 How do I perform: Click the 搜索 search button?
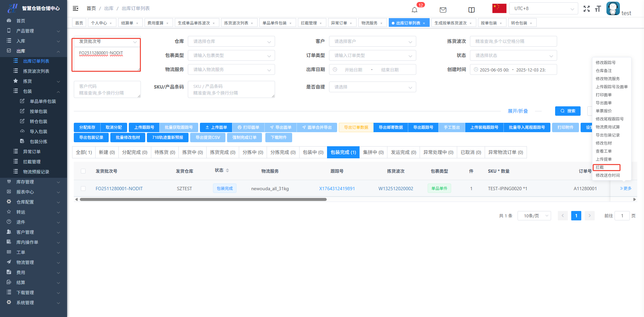(x=568, y=111)
